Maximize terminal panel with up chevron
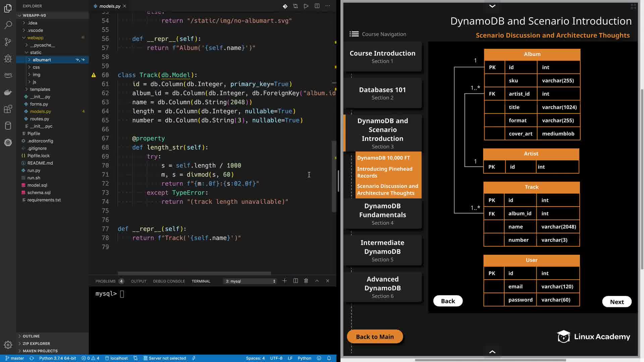The image size is (644, 362). tap(317, 281)
